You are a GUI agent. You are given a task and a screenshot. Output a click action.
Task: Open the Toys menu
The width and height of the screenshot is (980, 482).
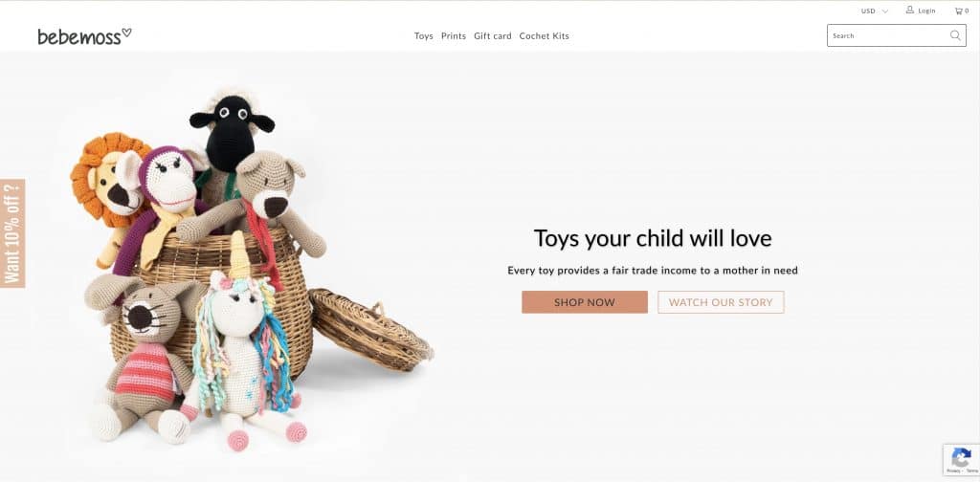(x=423, y=36)
